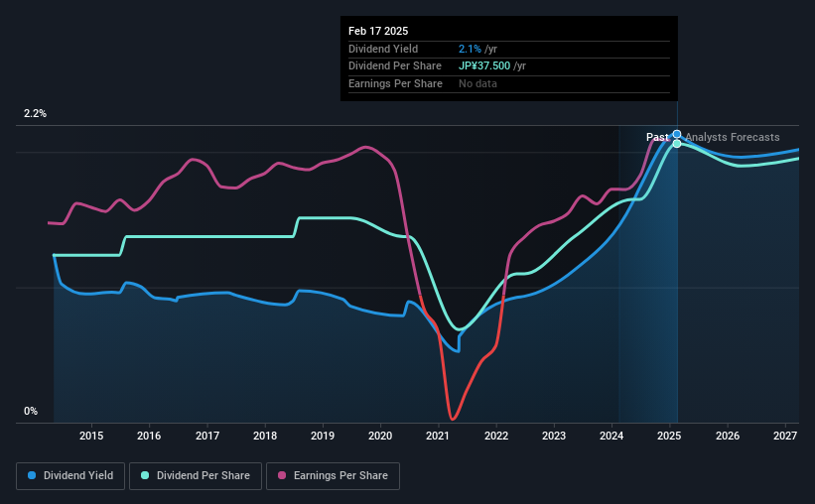
Task: Click the 2.1% Dividend Yield tooltip value
Action: click(470, 49)
